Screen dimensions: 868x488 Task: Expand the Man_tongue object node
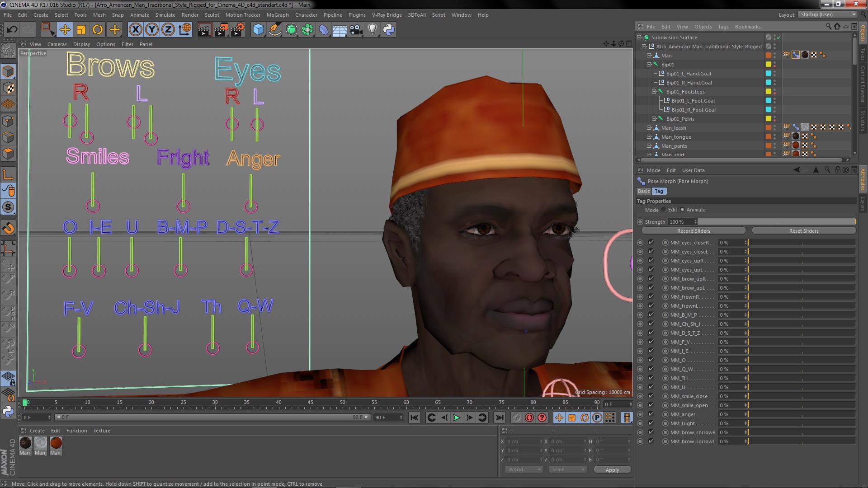point(649,137)
